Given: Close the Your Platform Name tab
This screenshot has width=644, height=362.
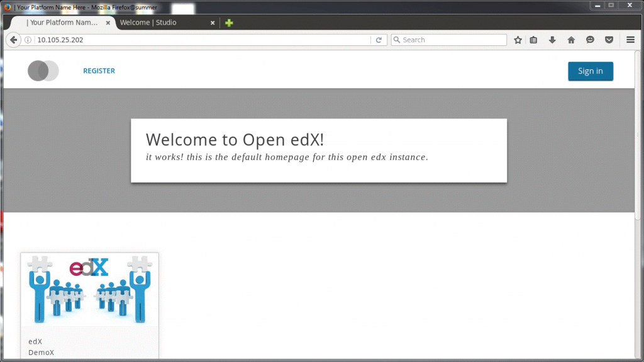Looking at the screenshot, I should (108, 23).
